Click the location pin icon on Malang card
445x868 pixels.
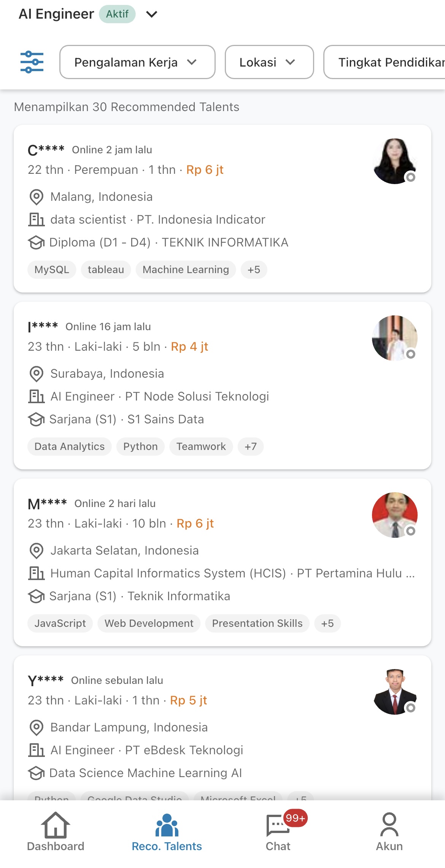(36, 197)
